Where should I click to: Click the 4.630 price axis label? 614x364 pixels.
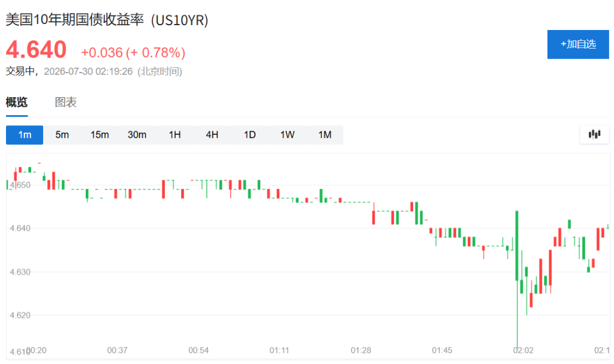click(x=20, y=272)
